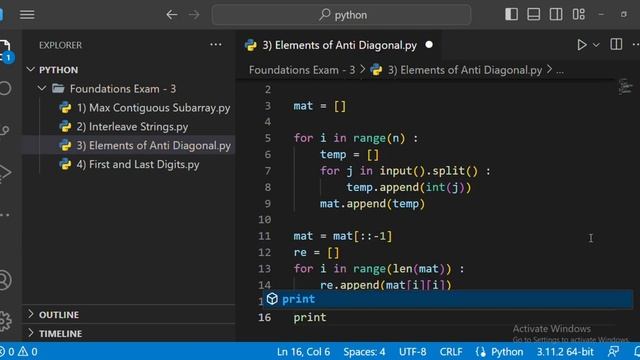Go forward with the right arrow
The height and width of the screenshot is (360, 640).
[194, 15]
